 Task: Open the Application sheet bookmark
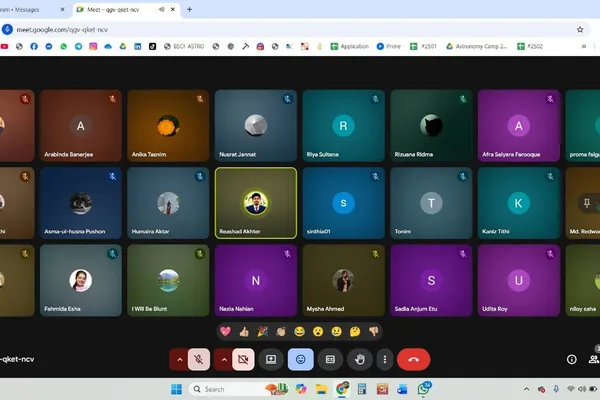(350, 46)
